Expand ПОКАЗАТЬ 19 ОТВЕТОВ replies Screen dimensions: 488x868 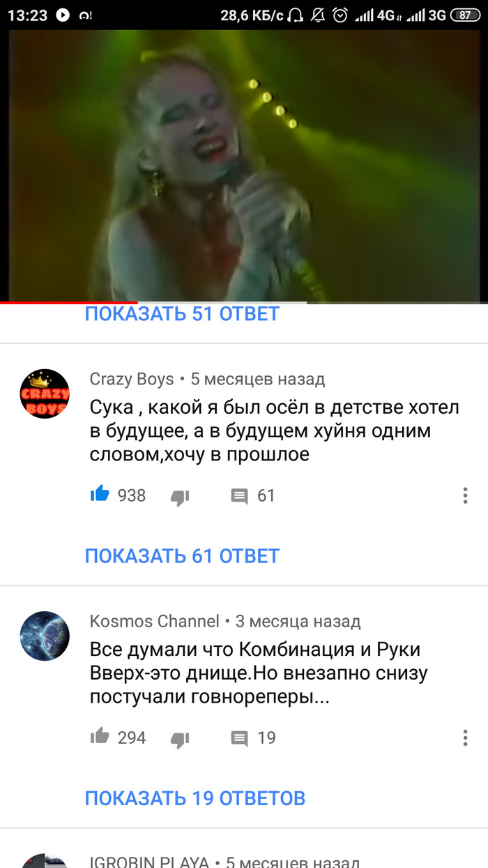pyautogui.click(x=195, y=798)
